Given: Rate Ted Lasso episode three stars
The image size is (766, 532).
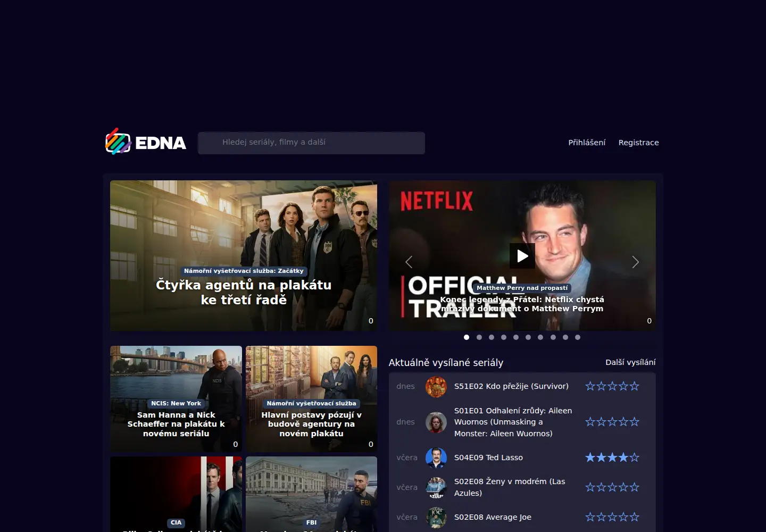Looking at the screenshot, I should [612, 458].
